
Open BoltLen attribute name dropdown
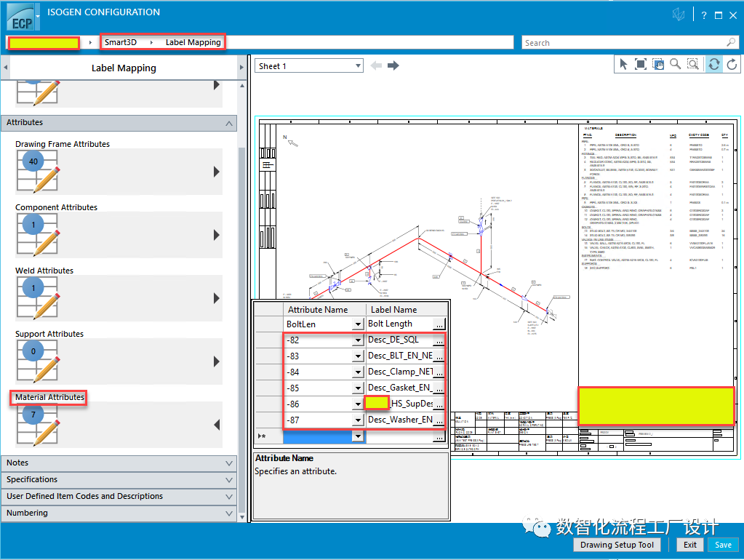coord(359,324)
